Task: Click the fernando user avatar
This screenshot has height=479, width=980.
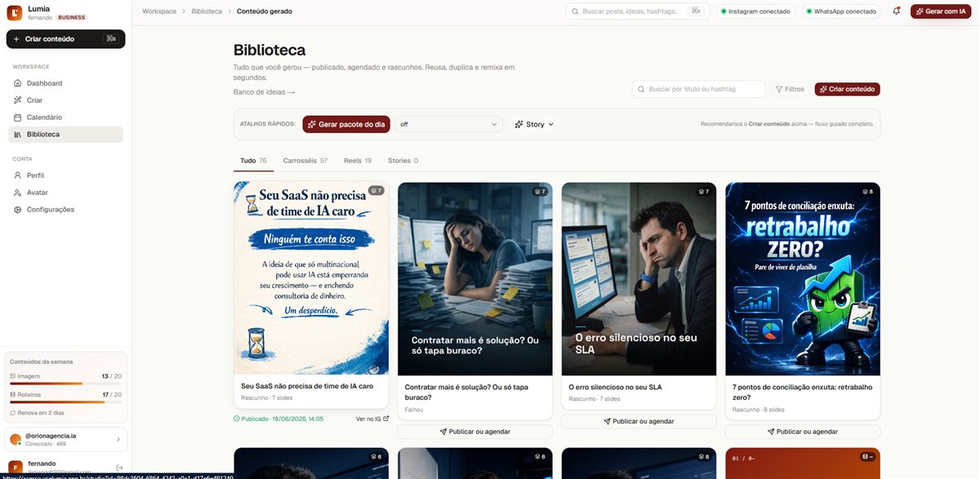Action: pos(16,468)
